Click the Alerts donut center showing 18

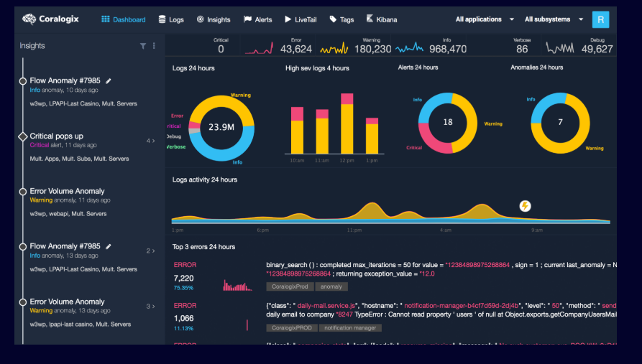(x=448, y=122)
